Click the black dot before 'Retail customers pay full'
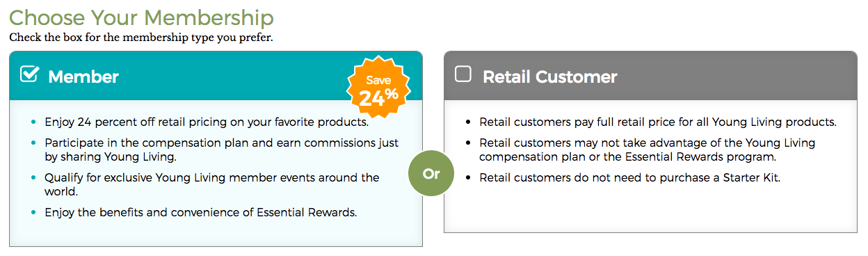Image resolution: width=868 pixels, height=256 pixels. pos(469,122)
